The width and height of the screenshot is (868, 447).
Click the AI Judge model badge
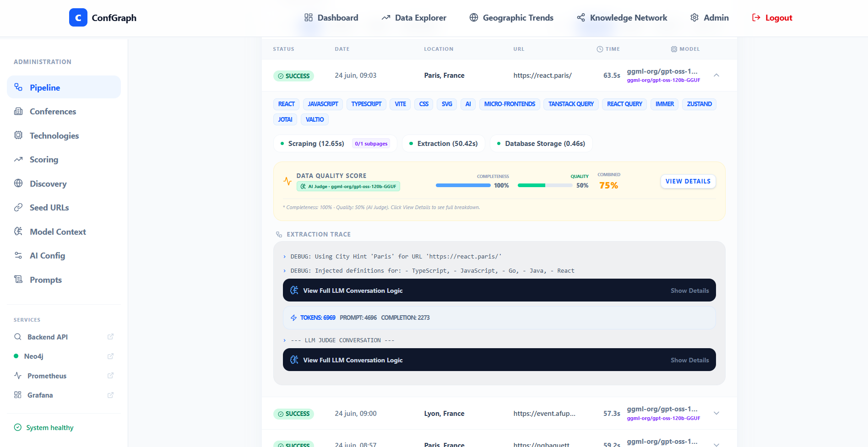click(348, 187)
